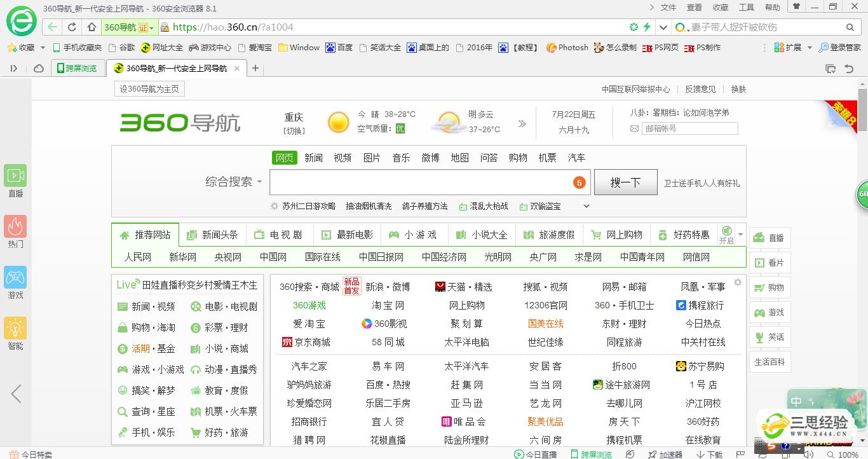The height and width of the screenshot is (459, 868).
Task: Open the 热门 flame icon in sidebar
Action: [x=15, y=227]
